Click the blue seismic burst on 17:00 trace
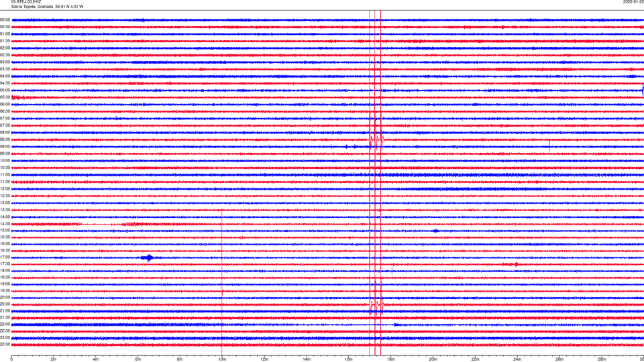This screenshot has width=644, height=362. coord(148,257)
